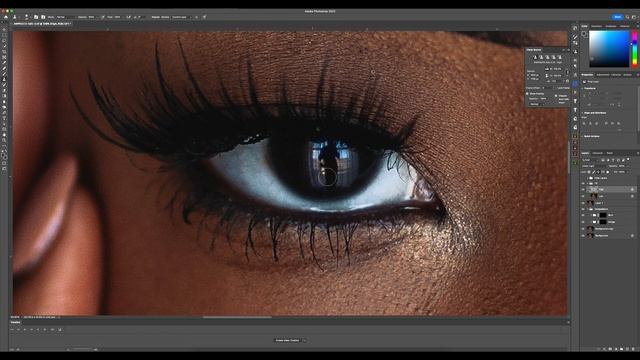The height and width of the screenshot is (360, 640).
Task: Click the canvas horizontal scrollbar
Action: point(237,317)
